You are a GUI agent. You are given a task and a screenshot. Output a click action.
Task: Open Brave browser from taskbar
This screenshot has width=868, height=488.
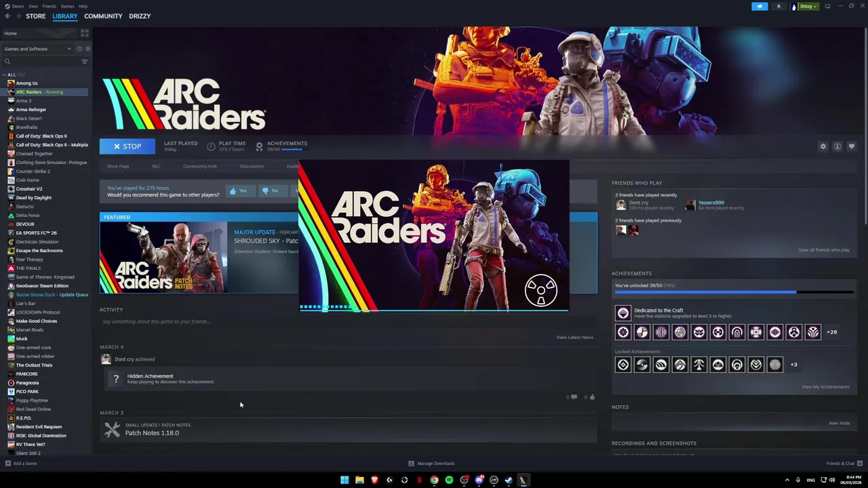click(374, 480)
